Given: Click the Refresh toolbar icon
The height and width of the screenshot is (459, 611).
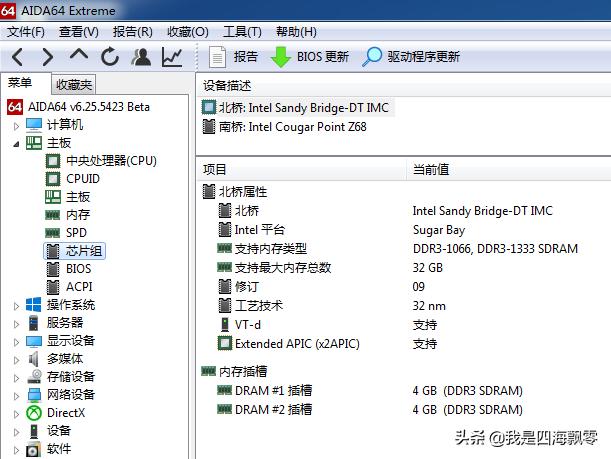Looking at the screenshot, I should tap(110, 57).
